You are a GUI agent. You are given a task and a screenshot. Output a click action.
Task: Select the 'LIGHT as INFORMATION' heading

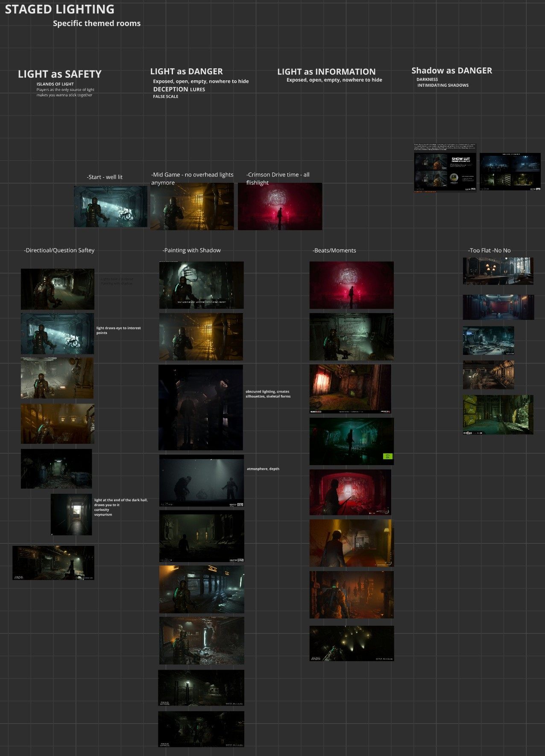pyautogui.click(x=326, y=72)
